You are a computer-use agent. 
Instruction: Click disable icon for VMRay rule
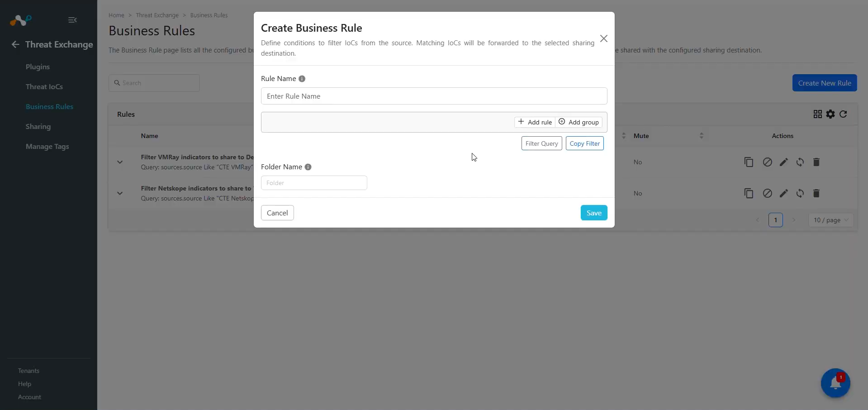[768, 162]
